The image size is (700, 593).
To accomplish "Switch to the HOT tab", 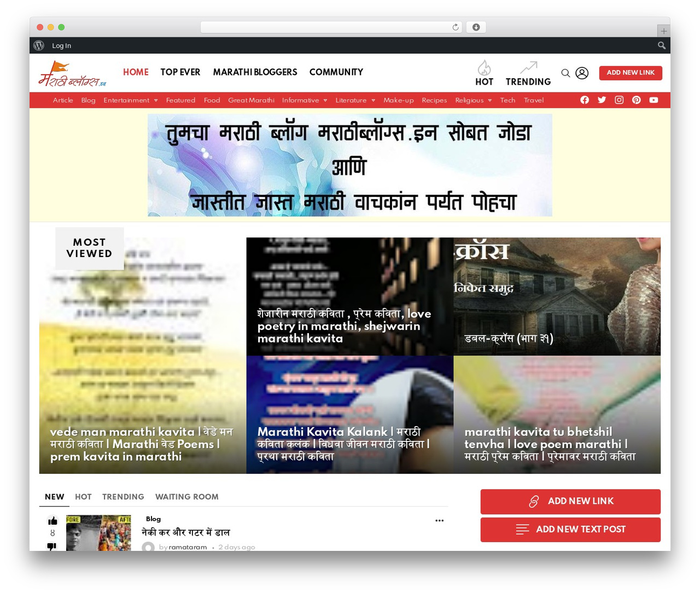I will [83, 497].
